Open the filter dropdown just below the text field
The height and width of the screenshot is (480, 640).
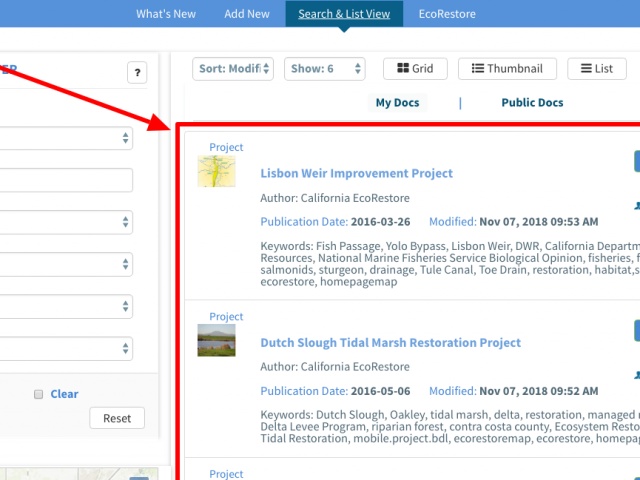66,222
